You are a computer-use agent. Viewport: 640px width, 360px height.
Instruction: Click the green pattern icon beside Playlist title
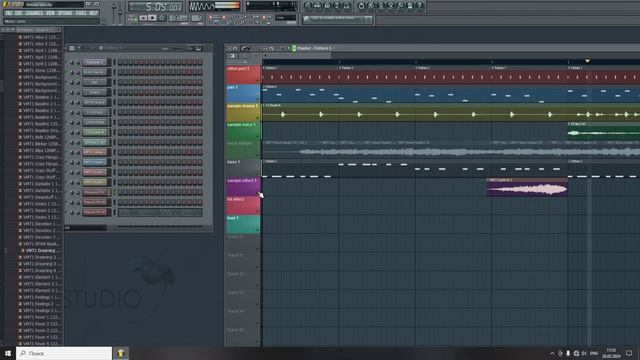click(x=294, y=48)
